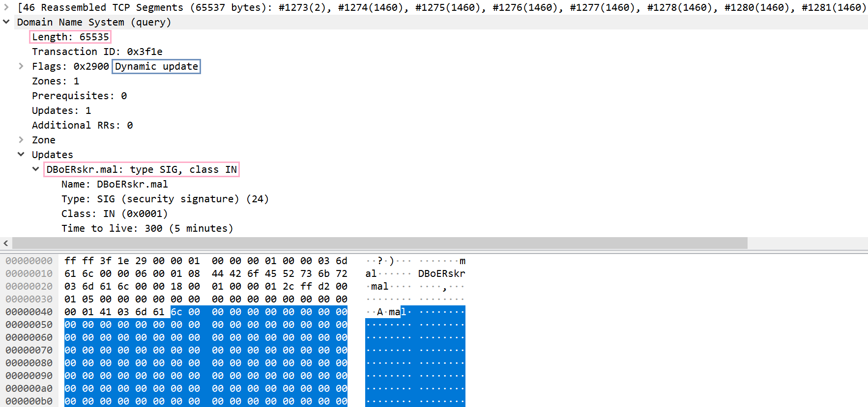Screen dimensions: 868x407
Task: Click hex offset 000000b0
Action: (29, 401)
